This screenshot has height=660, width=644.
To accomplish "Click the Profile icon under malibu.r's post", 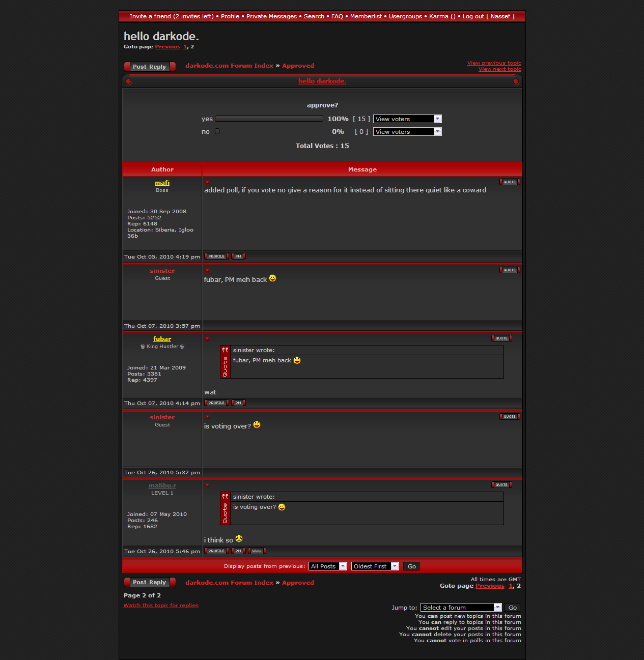I will pos(216,551).
